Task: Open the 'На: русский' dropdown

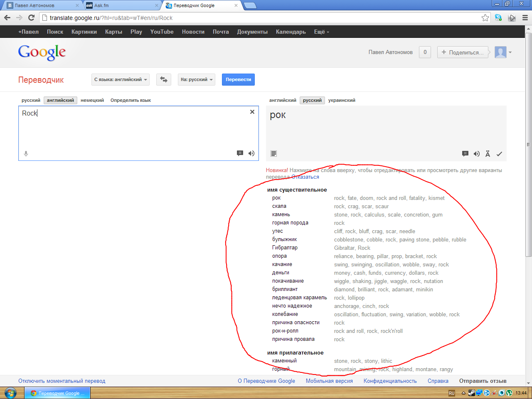Action: click(x=197, y=79)
